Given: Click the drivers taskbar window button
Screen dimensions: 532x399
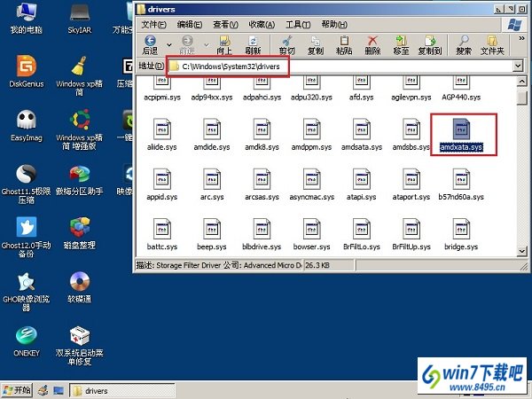Looking at the screenshot, I should pos(122,390).
